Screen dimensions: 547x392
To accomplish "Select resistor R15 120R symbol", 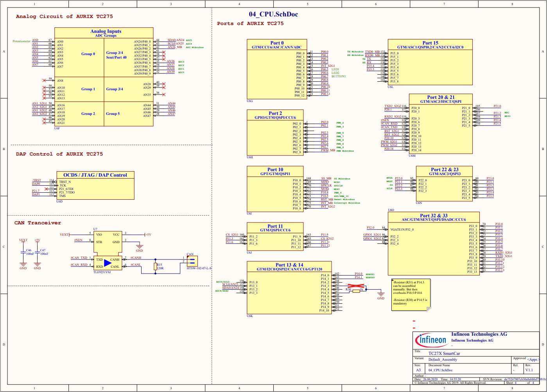I will pyautogui.click(x=156, y=267).
